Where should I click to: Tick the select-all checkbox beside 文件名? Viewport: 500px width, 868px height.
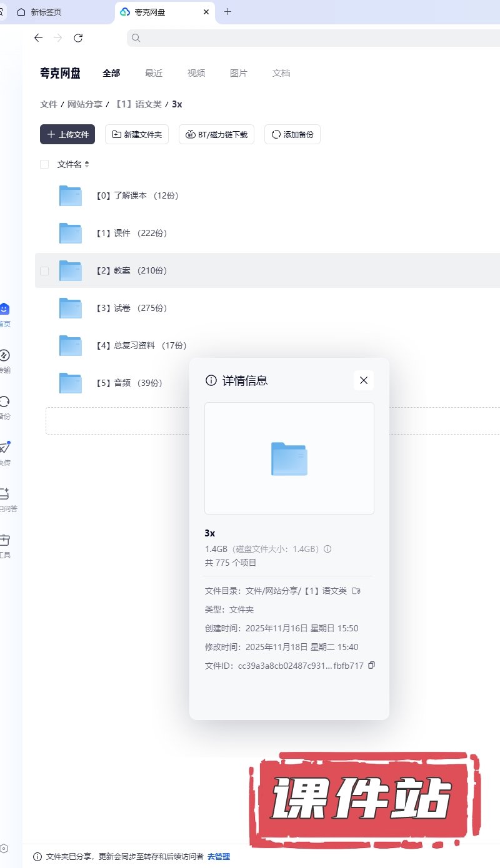point(44,164)
